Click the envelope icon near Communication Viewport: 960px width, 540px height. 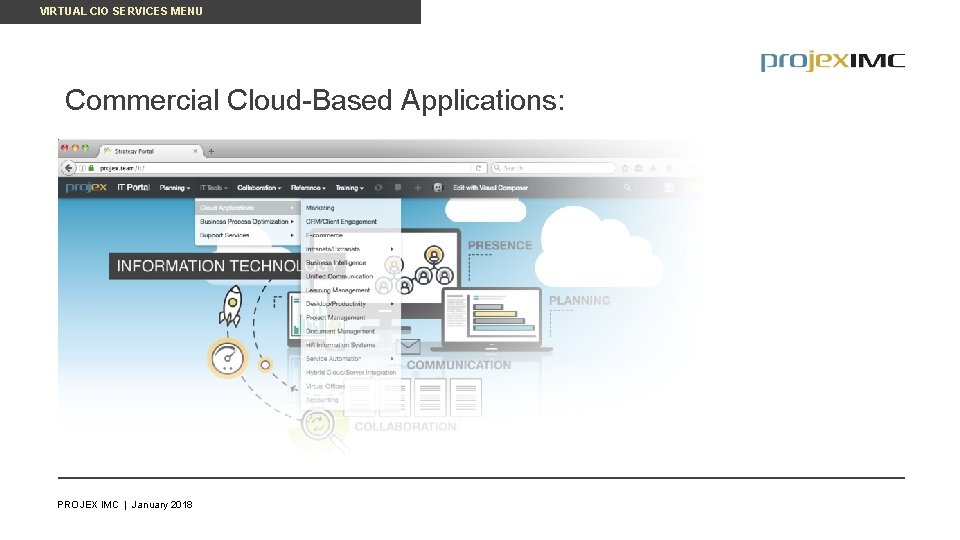pyautogui.click(x=410, y=347)
